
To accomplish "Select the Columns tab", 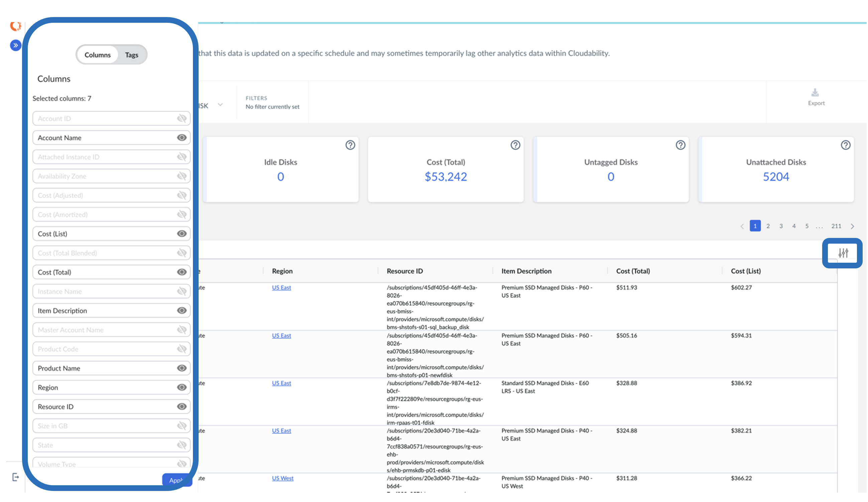I will click(x=98, y=55).
